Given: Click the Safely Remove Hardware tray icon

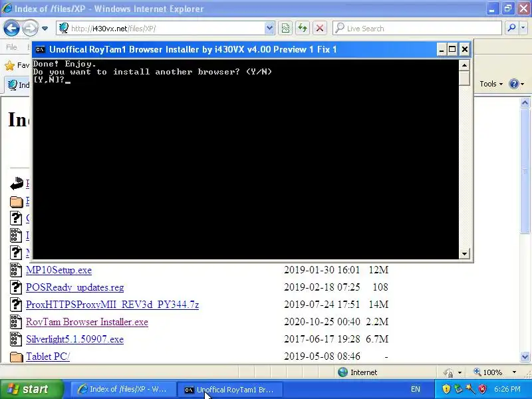Looking at the screenshot, I should (458, 389).
